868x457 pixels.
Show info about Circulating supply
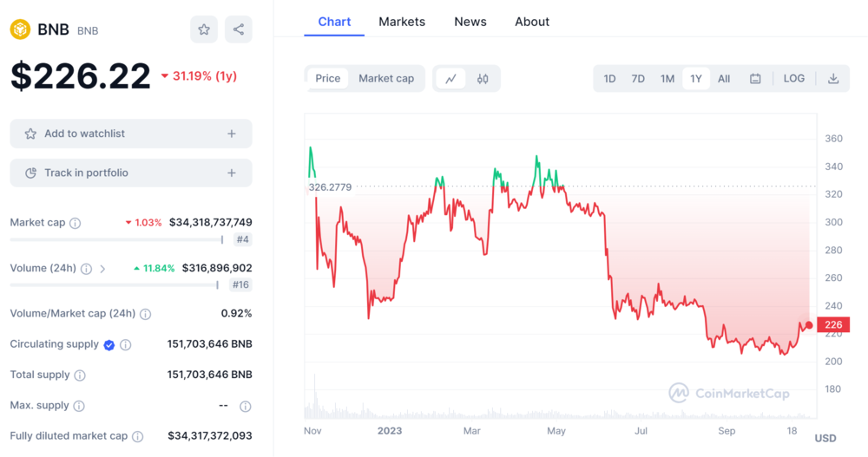[126, 345]
